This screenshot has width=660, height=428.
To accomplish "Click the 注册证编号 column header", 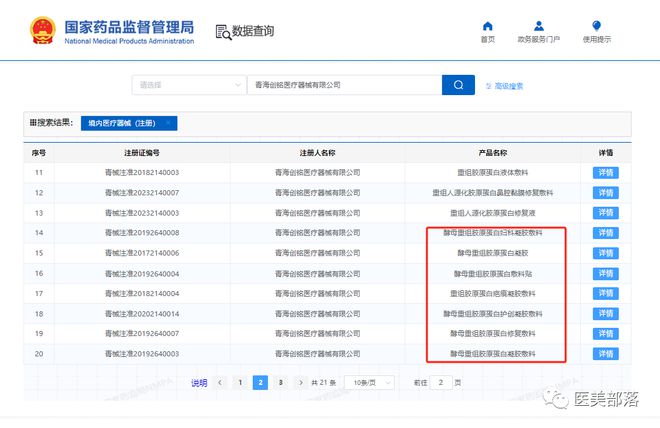I will pyautogui.click(x=142, y=153).
